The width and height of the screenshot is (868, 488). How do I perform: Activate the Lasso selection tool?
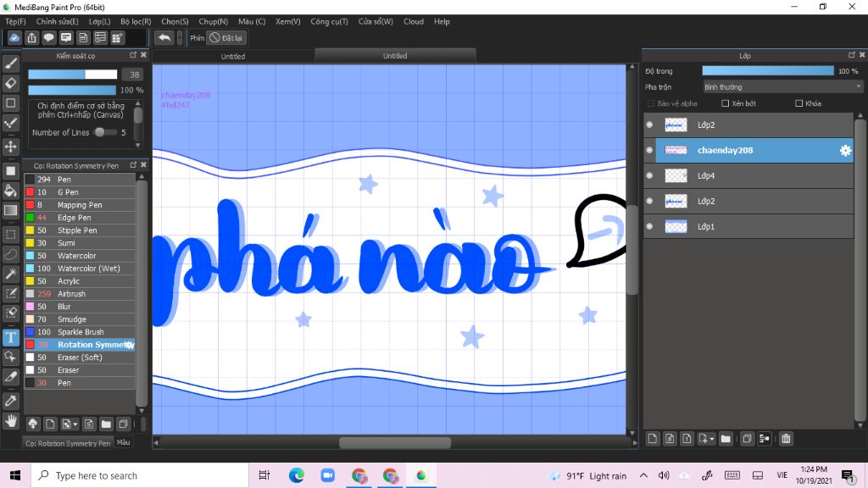[x=10, y=254]
